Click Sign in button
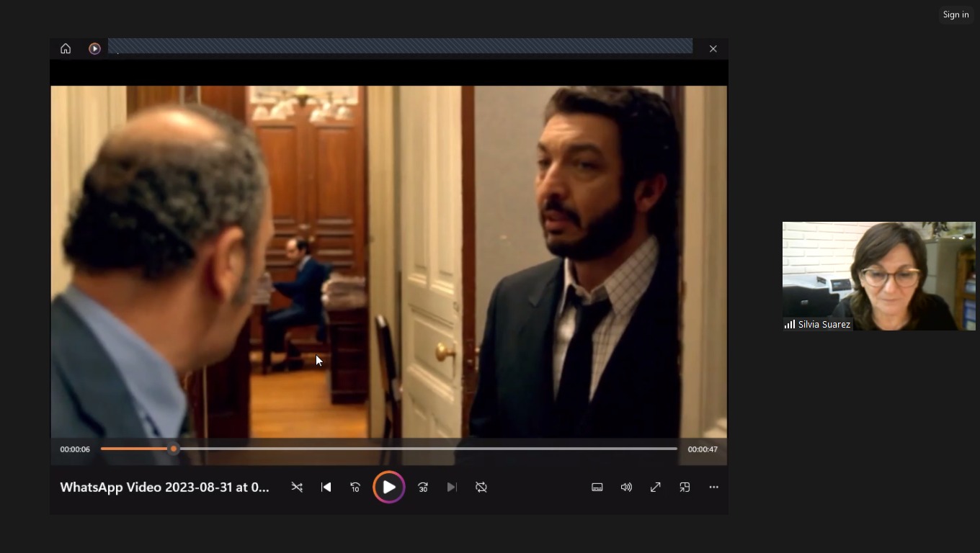This screenshot has height=553, width=980. pos(955,14)
